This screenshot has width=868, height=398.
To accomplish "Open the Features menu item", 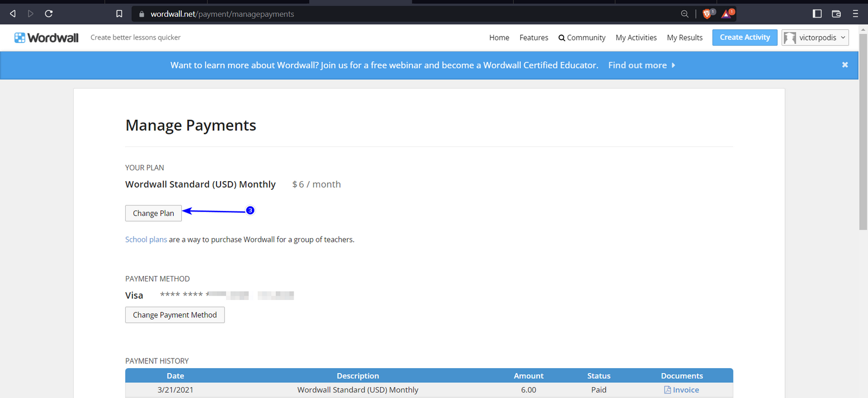I will coord(534,37).
